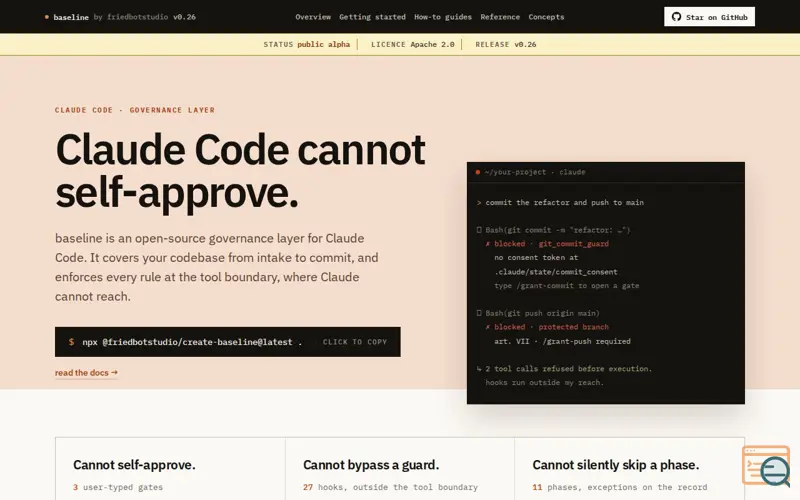Screen dimensions: 800x500
Task: Click 'hooks run outside my reach.' line
Action: pos(544,383)
